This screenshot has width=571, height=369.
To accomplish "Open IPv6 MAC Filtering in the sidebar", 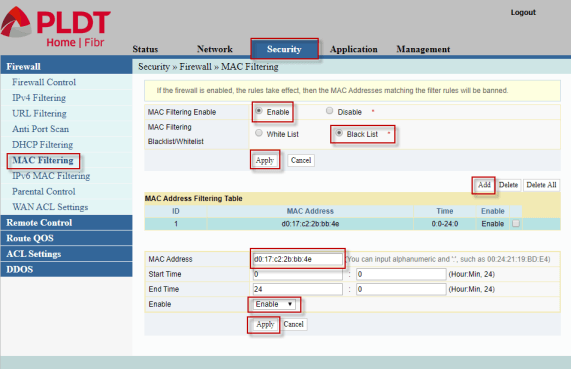I will click(51, 176).
